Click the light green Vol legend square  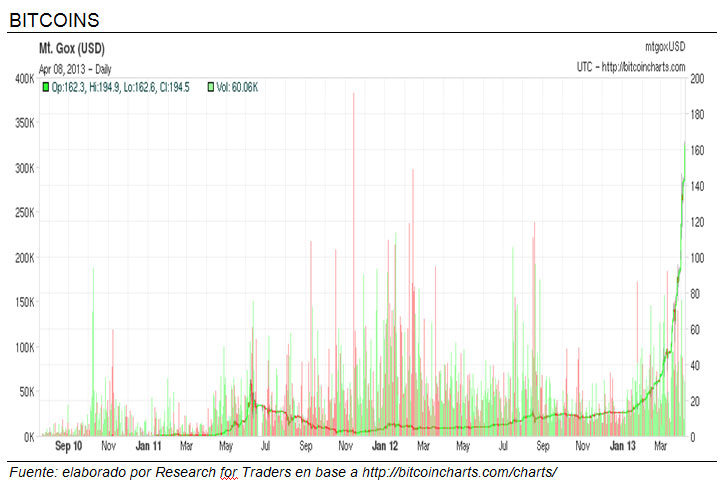pyautogui.click(x=211, y=87)
